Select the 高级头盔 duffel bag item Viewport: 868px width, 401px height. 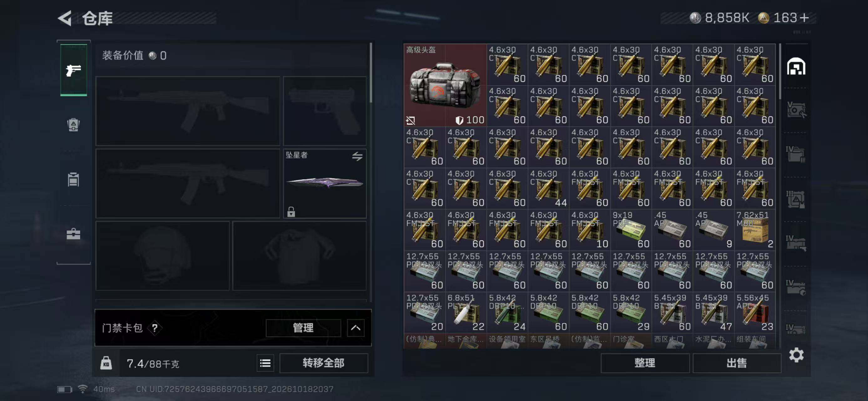(x=445, y=85)
